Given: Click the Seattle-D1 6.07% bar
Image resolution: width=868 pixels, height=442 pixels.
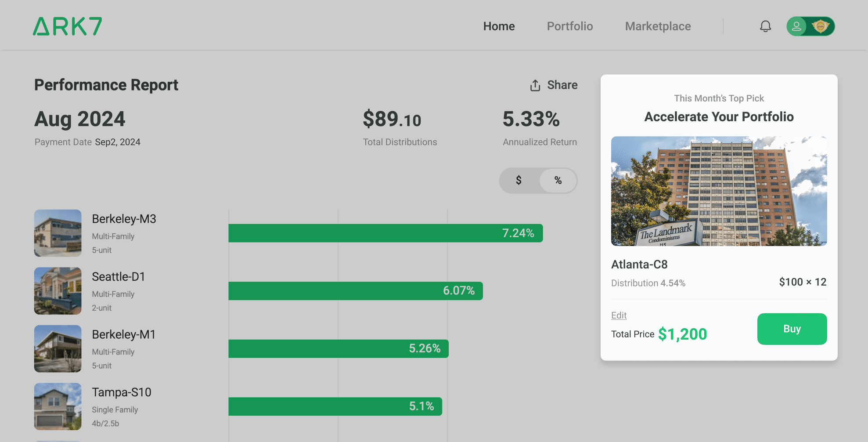Looking at the screenshot, I should (x=355, y=291).
